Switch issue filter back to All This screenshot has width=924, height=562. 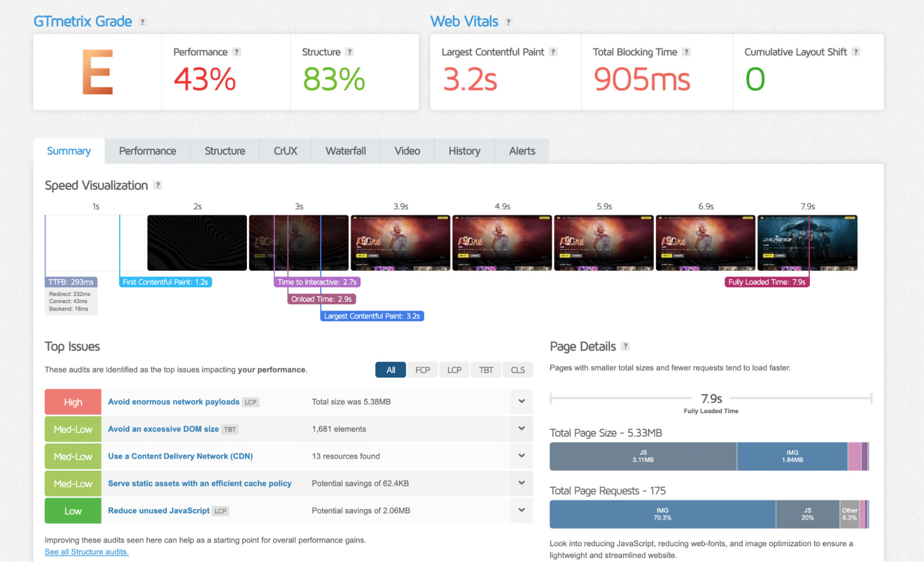pos(390,370)
